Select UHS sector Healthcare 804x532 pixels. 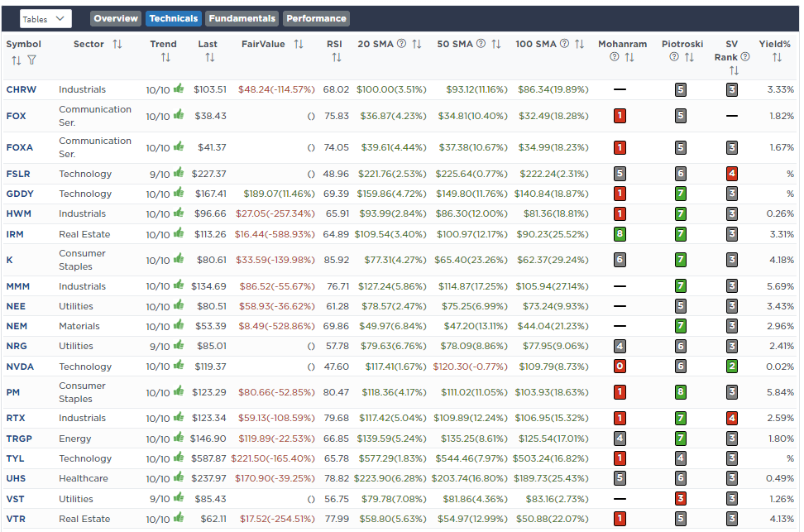(83, 479)
